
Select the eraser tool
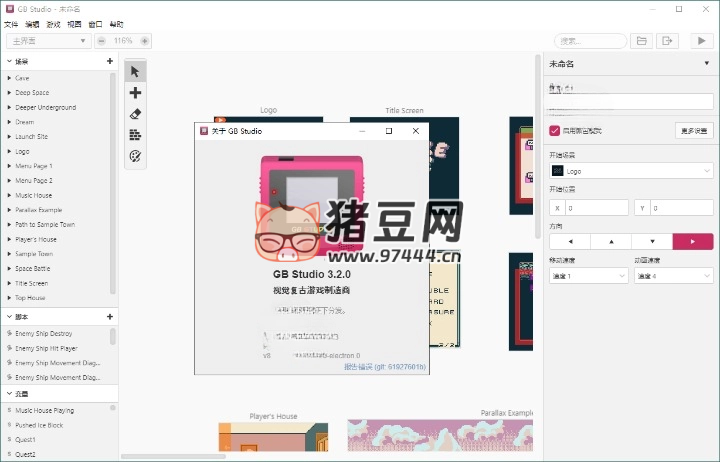(x=135, y=114)
